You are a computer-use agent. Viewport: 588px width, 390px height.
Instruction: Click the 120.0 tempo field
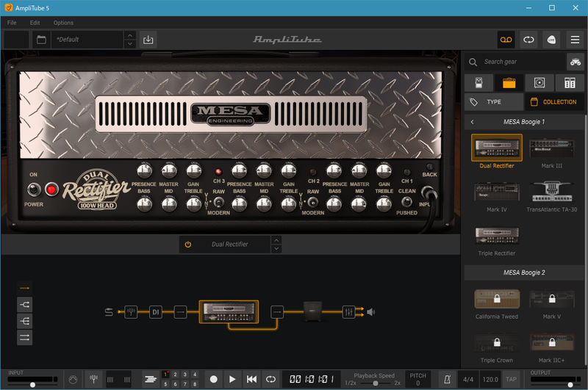pyautogui.click(x=490, y=380)
